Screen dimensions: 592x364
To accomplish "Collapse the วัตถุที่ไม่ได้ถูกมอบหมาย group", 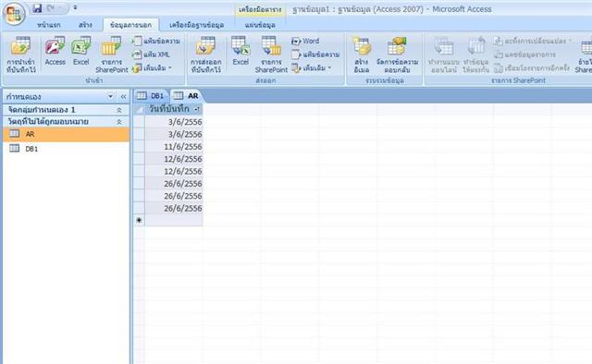I will pos(119,122).
